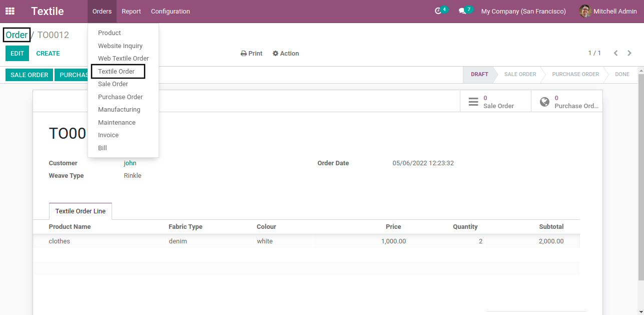Open customer john link
This screenshot has height=315, width=644.
click(x=130, y=163)
